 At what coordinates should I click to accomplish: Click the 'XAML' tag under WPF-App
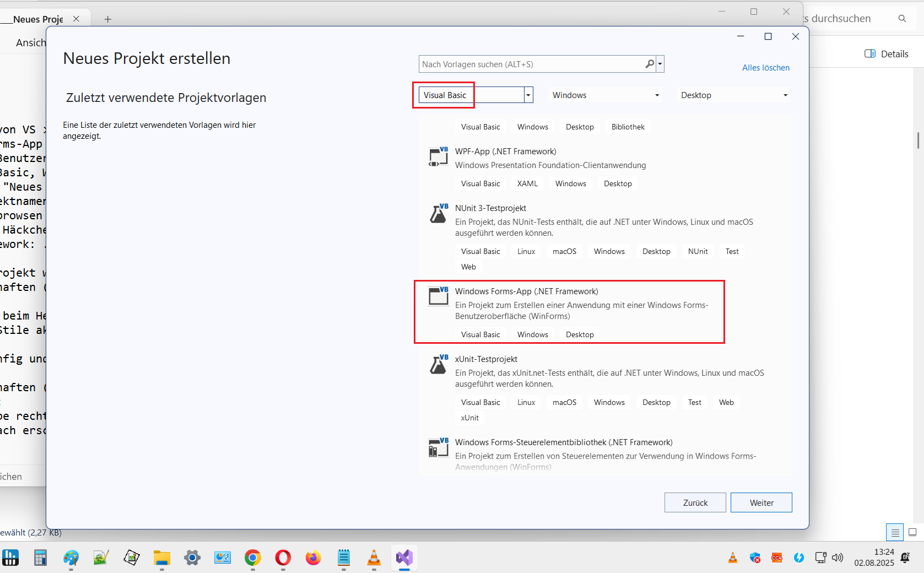click(x=527, y=183)
